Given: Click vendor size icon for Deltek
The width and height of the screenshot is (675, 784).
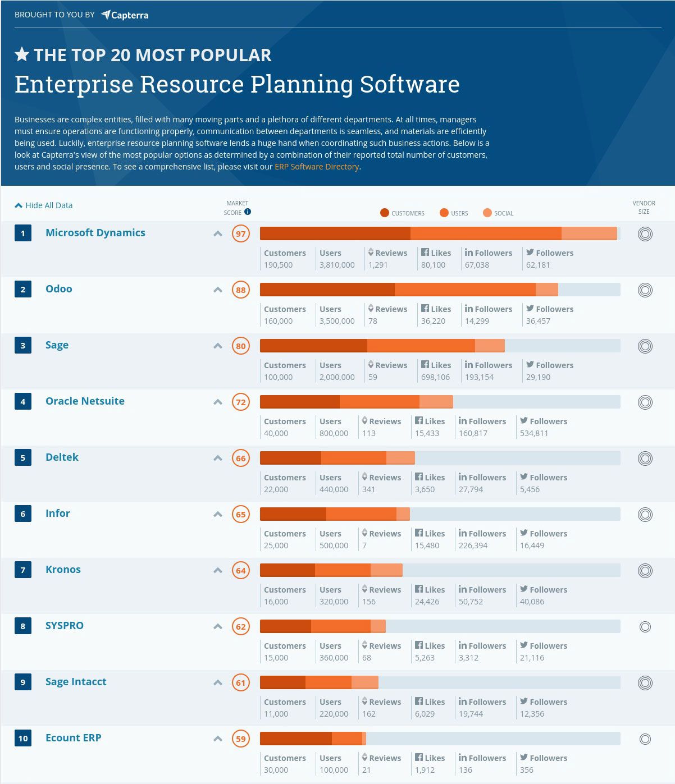Looking at the screenshot, I should (645, 459).
